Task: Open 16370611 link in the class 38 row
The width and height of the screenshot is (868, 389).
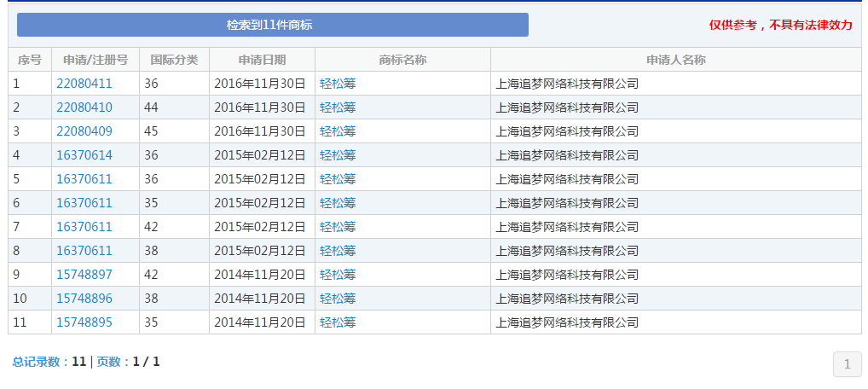Action: [x=84, y=251]
